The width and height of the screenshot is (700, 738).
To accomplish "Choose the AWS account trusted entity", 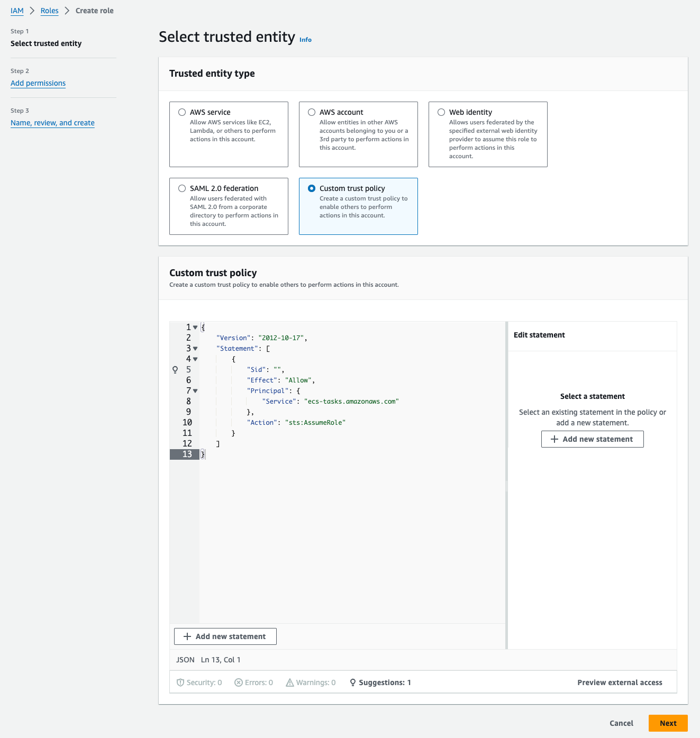I will [312, 112].
